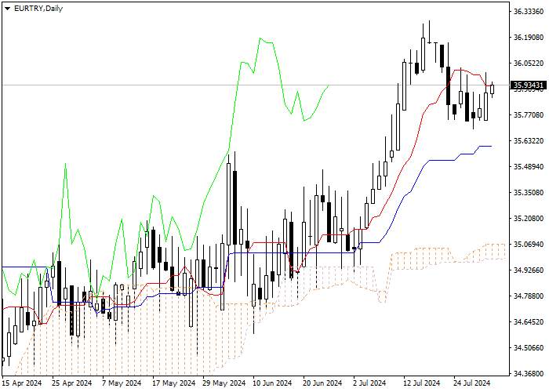The width and height of the screenshot is (549, 392).
Task: Click the 25 Apr 2024 date label
Action: (72, 383)
